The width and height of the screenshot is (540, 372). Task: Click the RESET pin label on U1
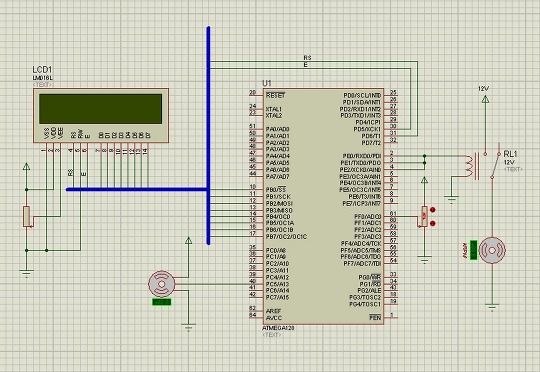coord(276,95)
